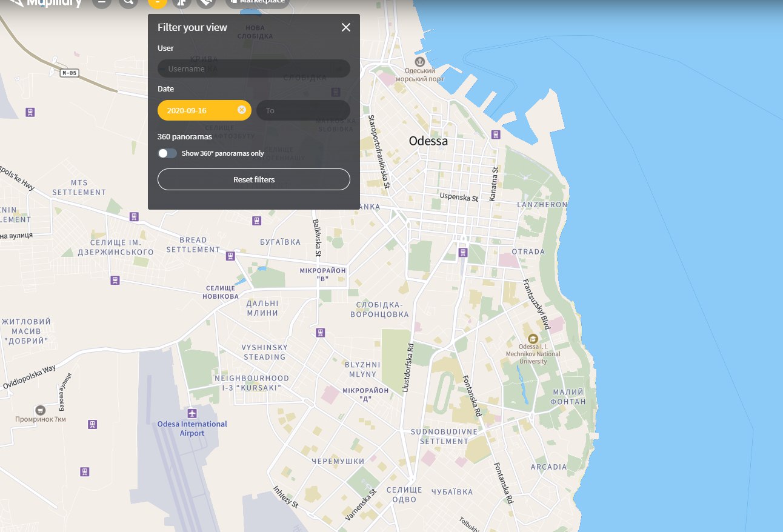Click the LANZHERON neighborhood label

tap(542, 205)
